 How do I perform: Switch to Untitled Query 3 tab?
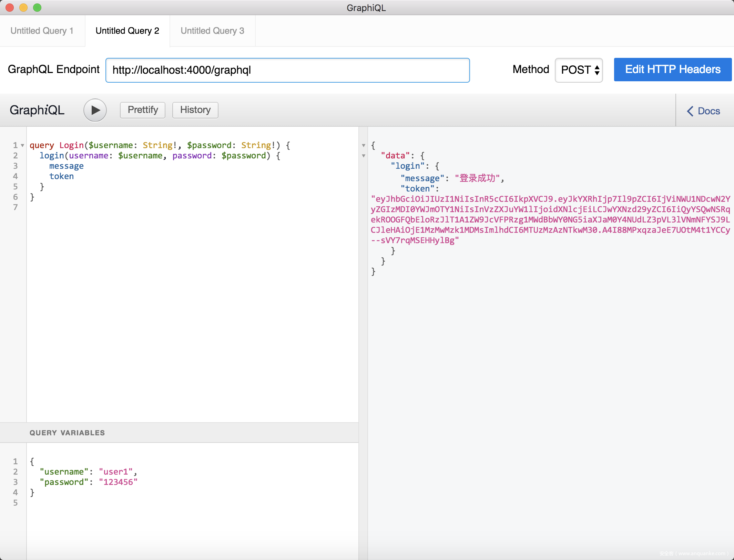point(212,31)
